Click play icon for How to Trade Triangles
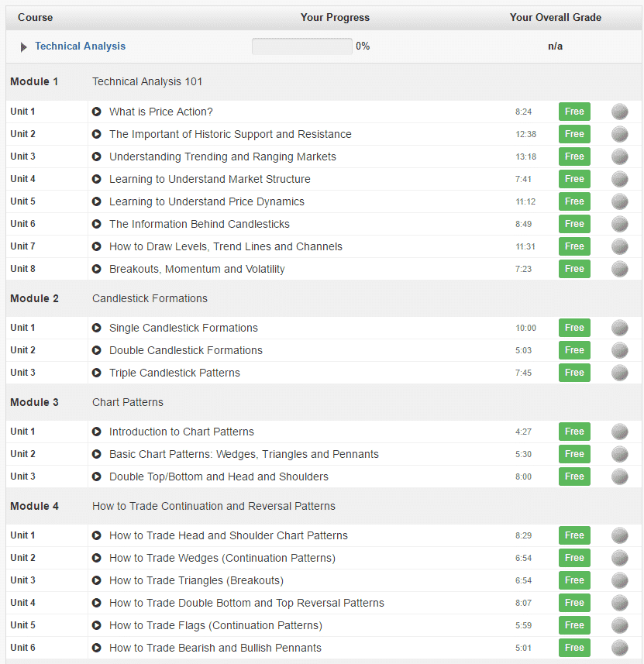This screenshot has height=664, width=644. click(x=97, y=580)
